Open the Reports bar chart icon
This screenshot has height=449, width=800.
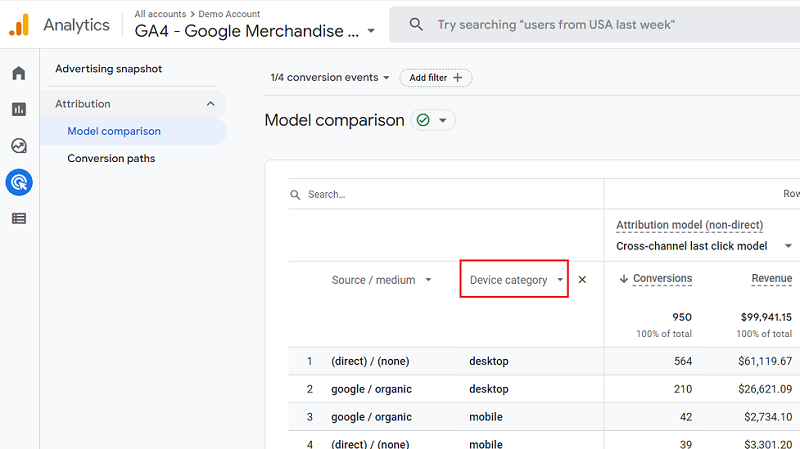[19, 109]
